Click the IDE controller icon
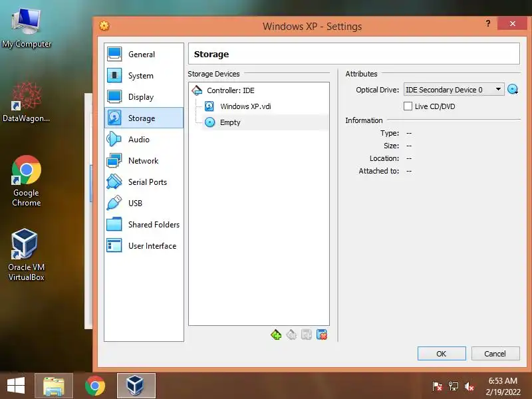 pyautogui.click(x=197, y=90)
